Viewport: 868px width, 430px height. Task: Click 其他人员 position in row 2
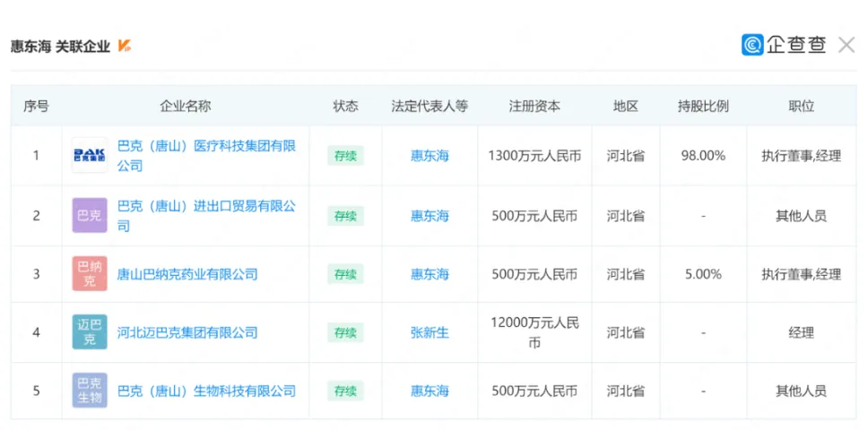tap(801, 216)
